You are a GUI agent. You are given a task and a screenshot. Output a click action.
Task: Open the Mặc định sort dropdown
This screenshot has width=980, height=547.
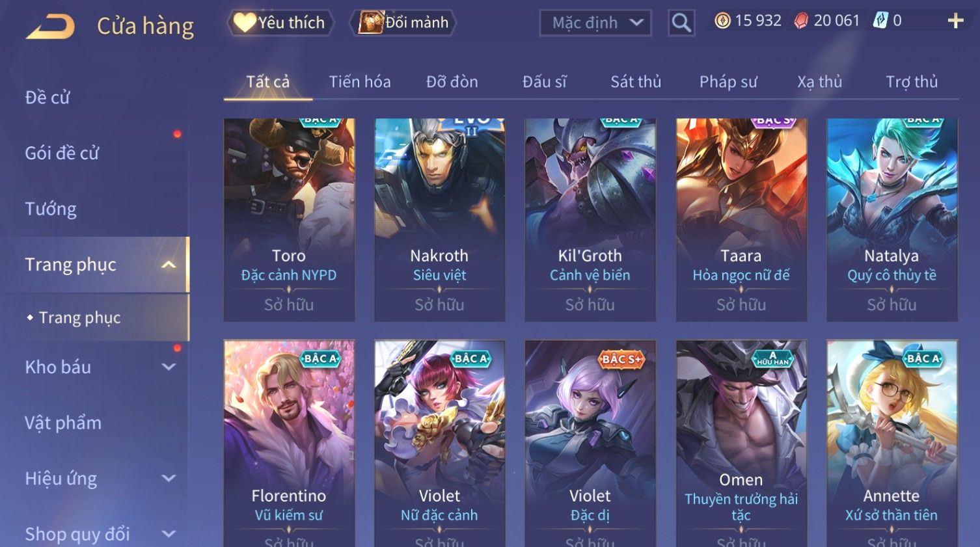595,23
